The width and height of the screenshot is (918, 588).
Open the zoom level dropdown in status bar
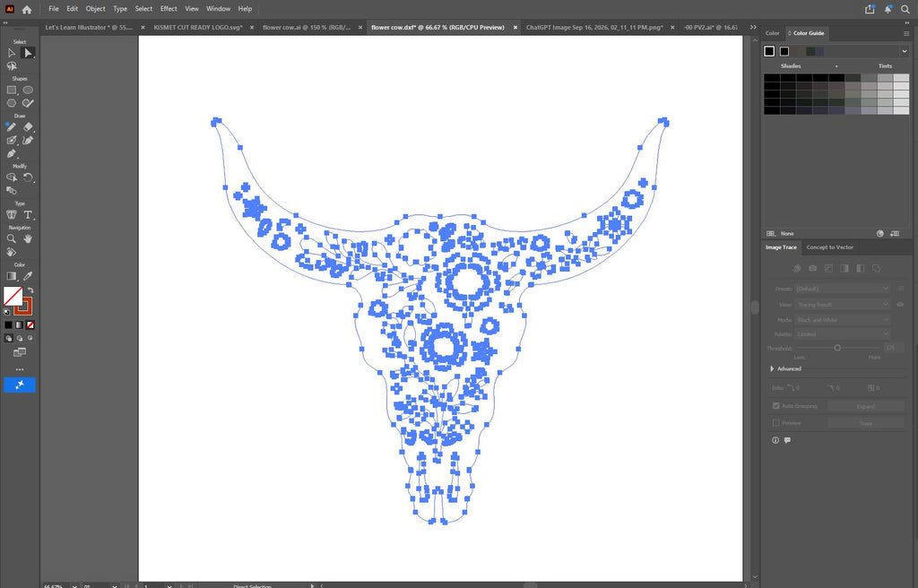coord(74,585)
